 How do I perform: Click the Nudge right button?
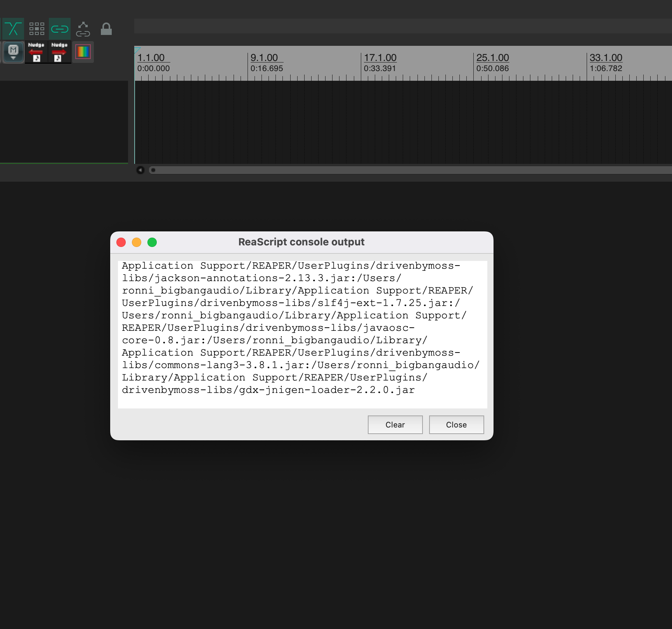pos(59,52)
